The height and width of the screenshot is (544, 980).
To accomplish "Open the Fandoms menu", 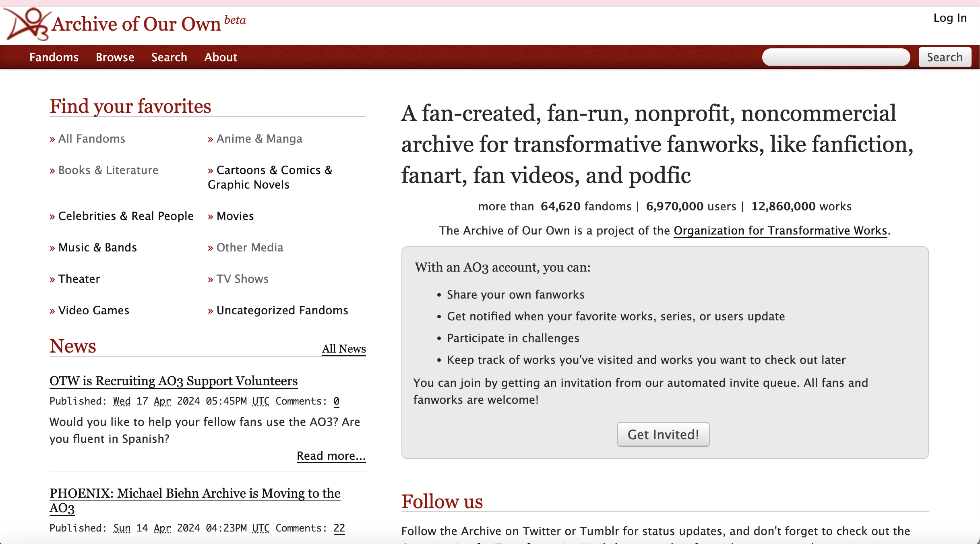I will 54,57.
